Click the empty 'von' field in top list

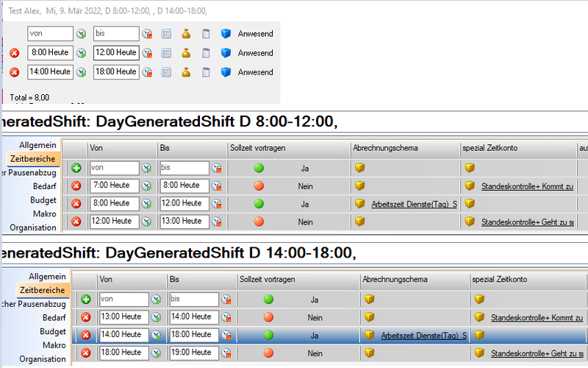click(x=50, y=34)
